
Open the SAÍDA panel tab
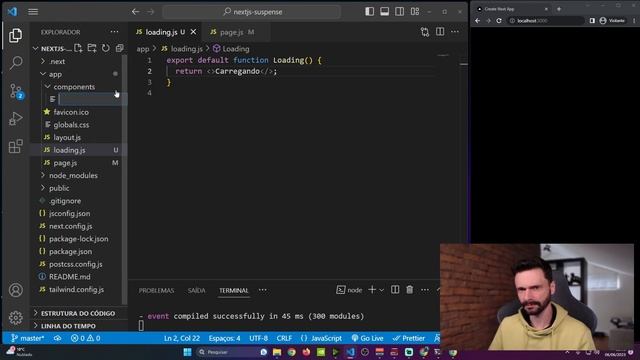pyautogui.click(x=196, y=291)
